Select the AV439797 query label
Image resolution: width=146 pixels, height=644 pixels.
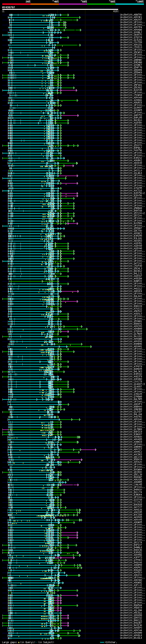tap(8, 7)
